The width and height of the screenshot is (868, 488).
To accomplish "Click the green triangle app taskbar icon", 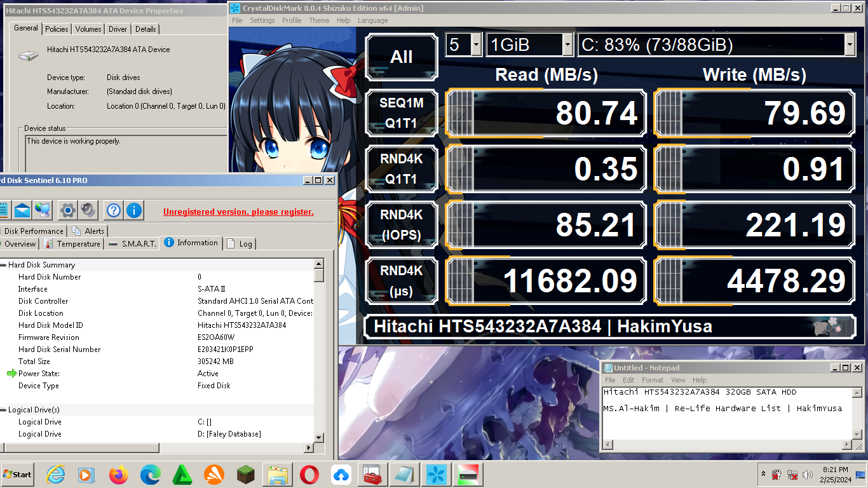I will 182,475.
